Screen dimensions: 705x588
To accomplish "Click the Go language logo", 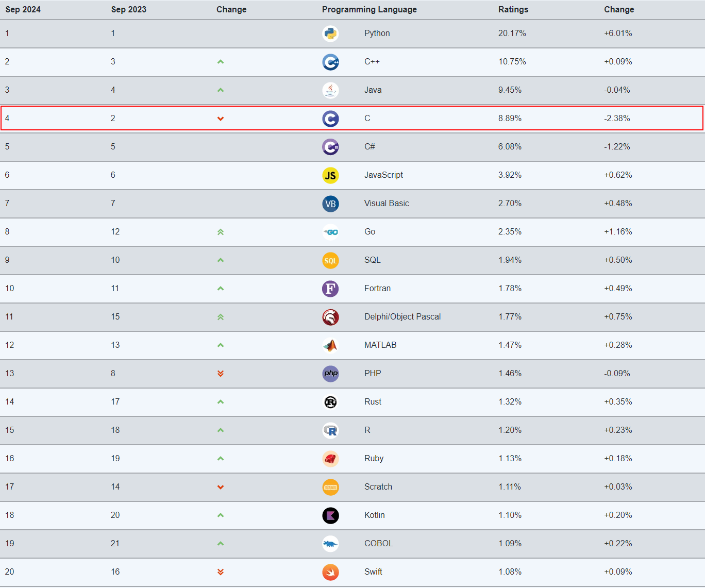I will click(330, 232).
